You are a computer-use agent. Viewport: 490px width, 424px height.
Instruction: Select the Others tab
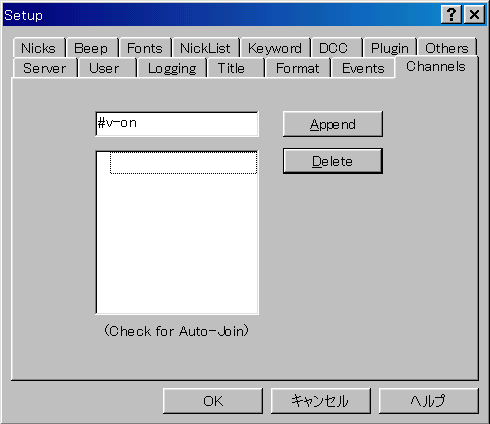pos(447,48)
